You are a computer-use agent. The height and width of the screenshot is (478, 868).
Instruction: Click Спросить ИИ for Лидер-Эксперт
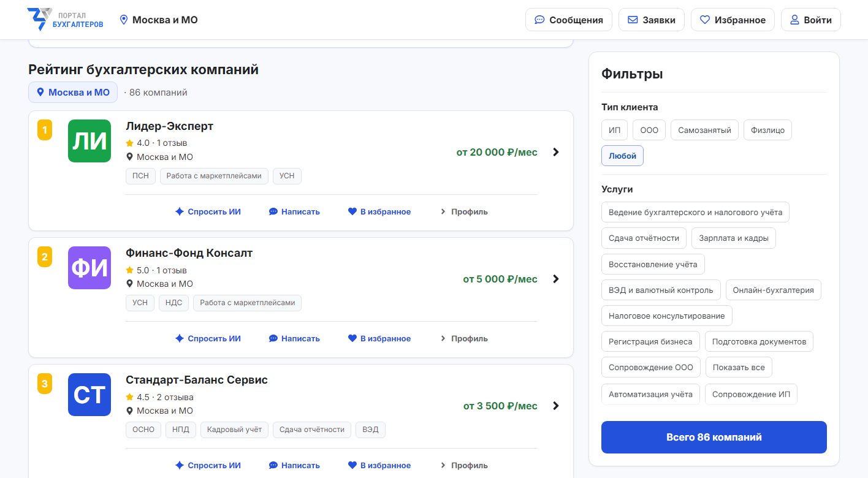(208, 211)
